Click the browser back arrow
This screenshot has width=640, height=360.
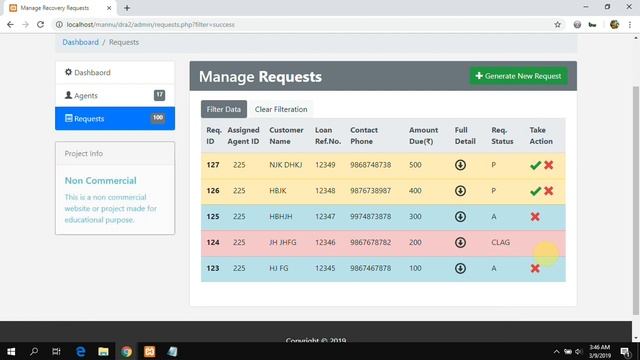(x=10, y=24)
